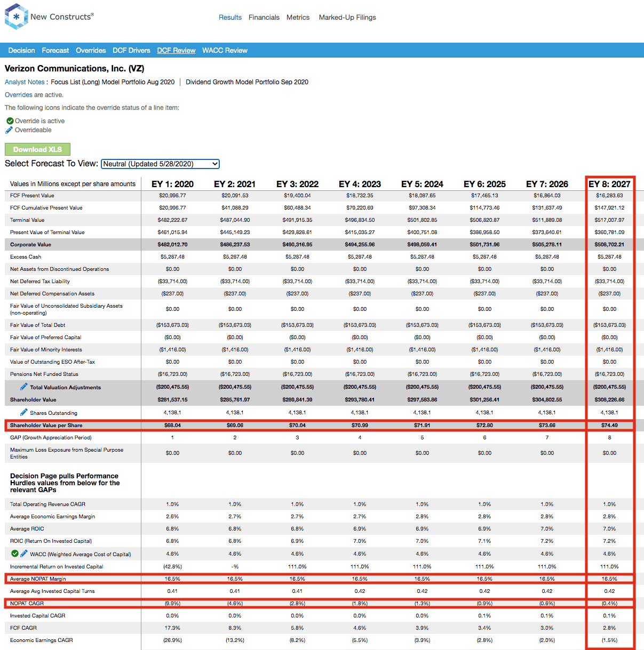The width and height of the screenshot is (644, 650).
Task: Click the Fair Value of Total Debt label
Action: [x=37, y=325]
